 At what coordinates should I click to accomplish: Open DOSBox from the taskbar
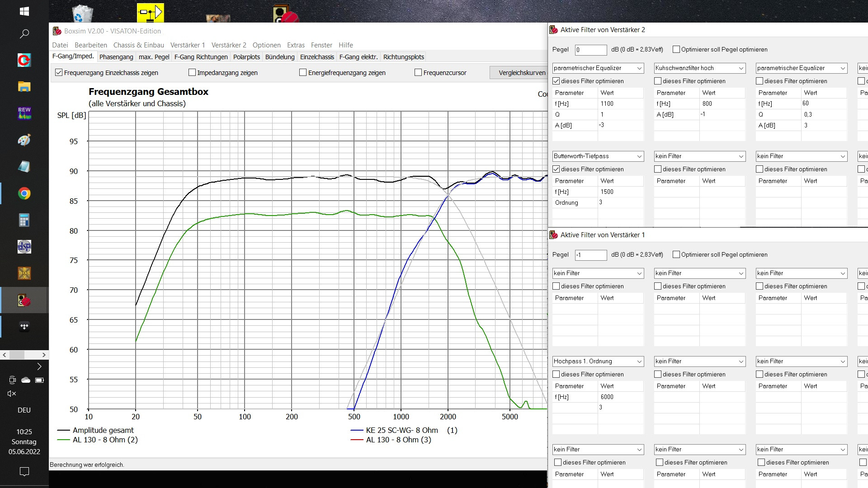(24, 273)
